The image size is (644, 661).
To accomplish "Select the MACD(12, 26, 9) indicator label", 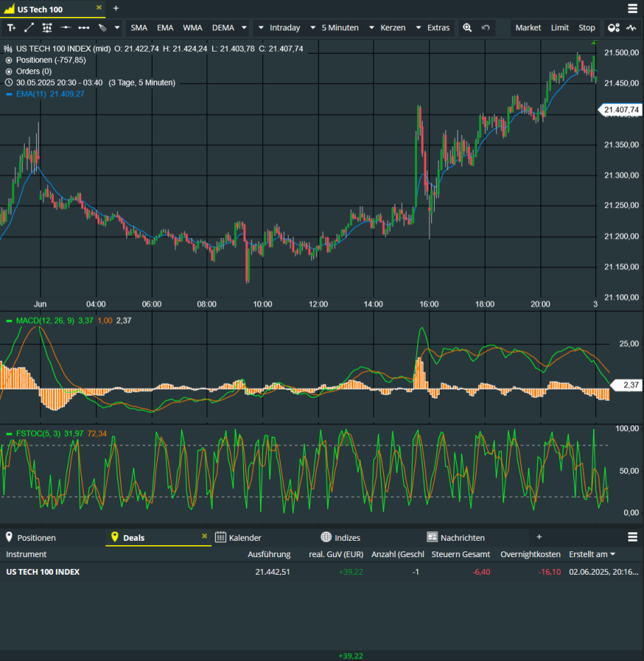I will pyautogui.click(x=45, y=321).
